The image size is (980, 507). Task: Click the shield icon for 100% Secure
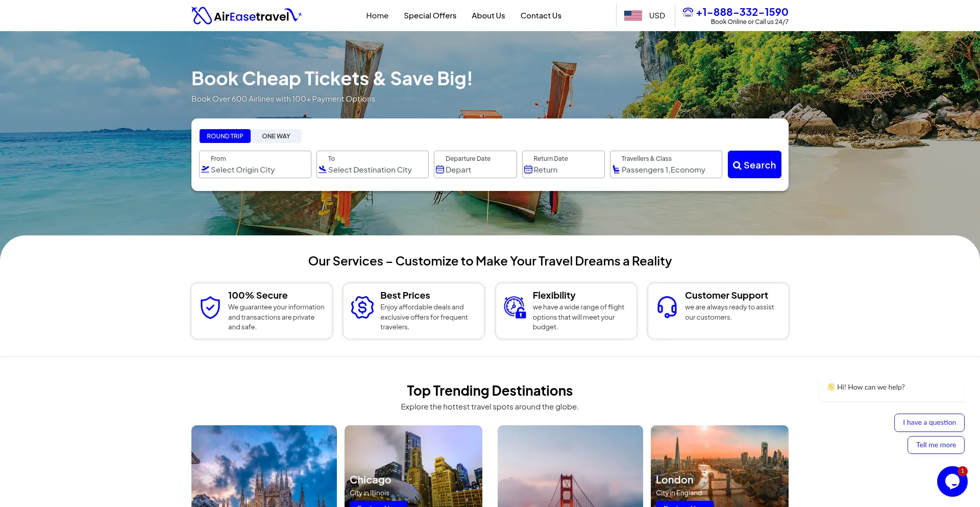pyautogui.click(x=210, y=308)
